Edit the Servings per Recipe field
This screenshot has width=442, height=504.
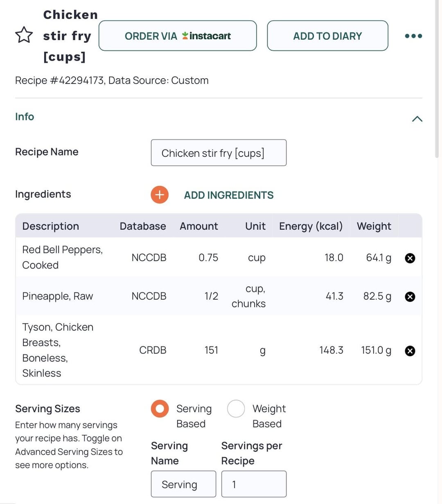[254, 484]
